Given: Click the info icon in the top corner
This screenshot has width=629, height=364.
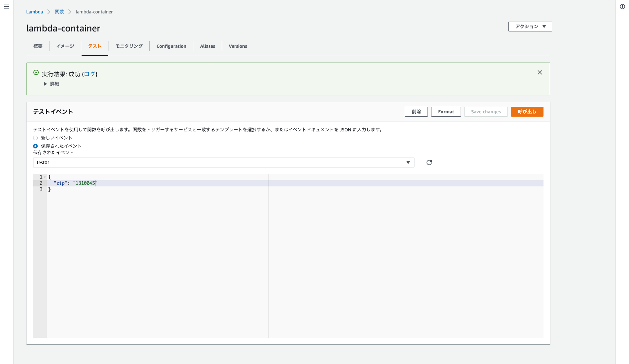Looking at the screenshot, I should (x=622, y=7).
